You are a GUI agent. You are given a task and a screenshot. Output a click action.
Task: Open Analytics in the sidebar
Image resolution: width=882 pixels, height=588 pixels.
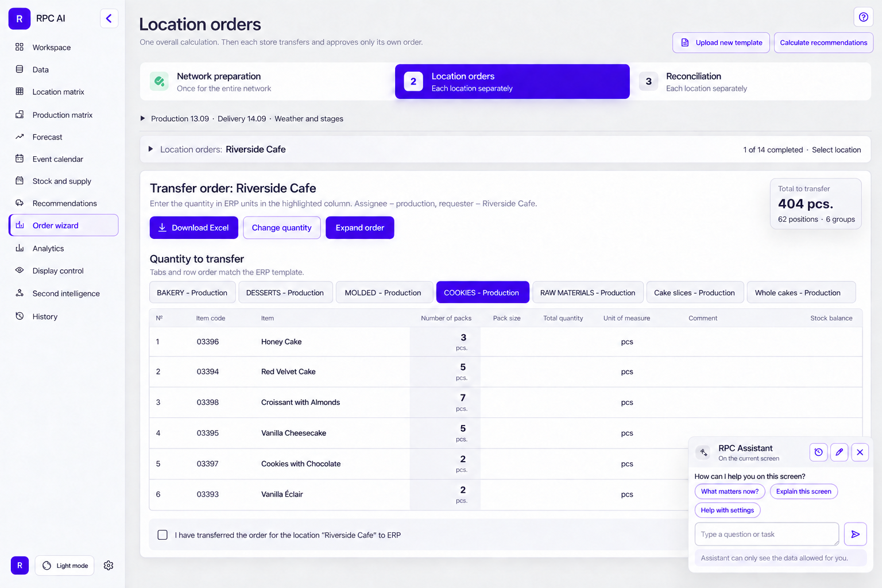[x=63, y=248]
